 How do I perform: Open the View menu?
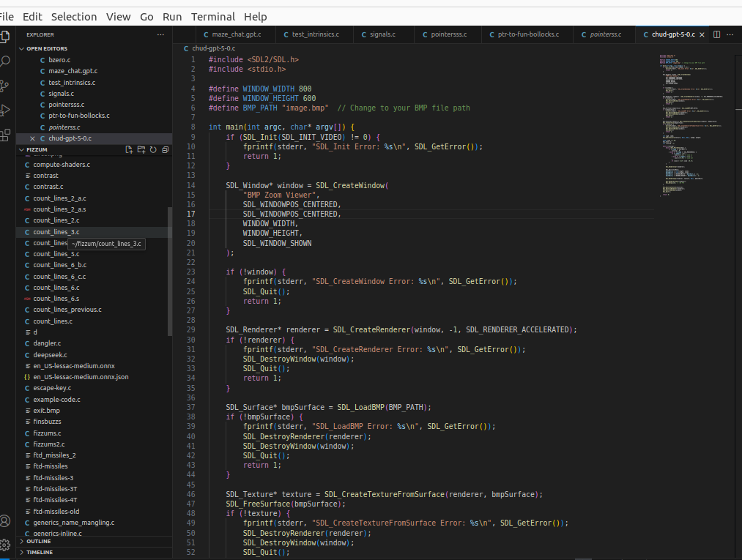pos(119,17)
